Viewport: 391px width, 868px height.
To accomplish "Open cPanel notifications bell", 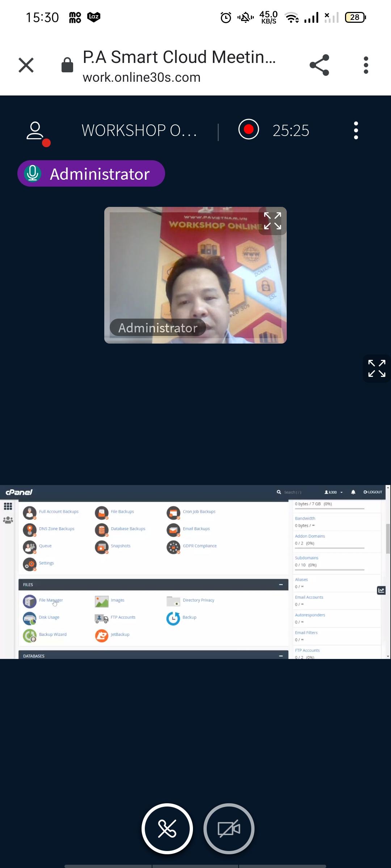I will (x=353, y=492).
